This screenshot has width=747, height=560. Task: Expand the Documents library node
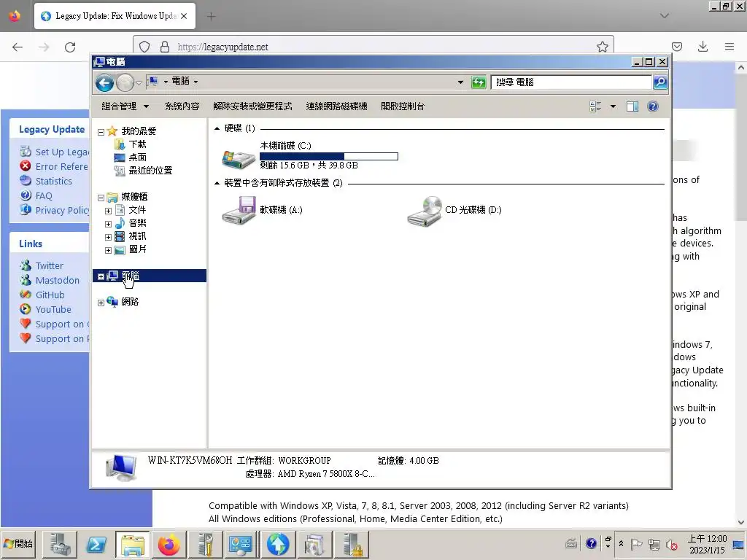[x=108, y=211]
